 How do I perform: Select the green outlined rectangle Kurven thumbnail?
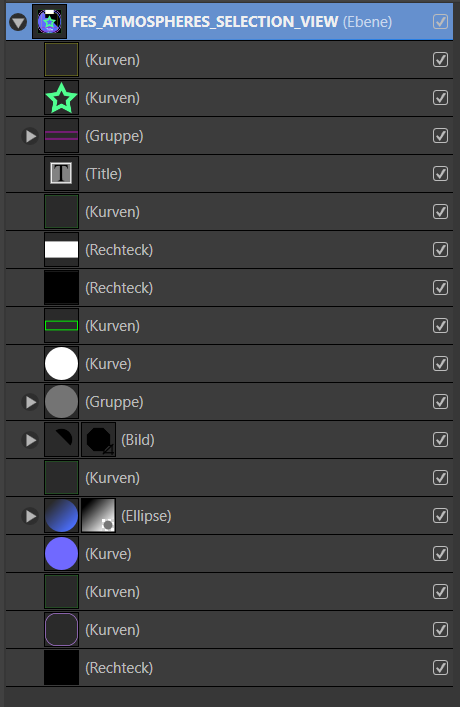pos(61,326)
